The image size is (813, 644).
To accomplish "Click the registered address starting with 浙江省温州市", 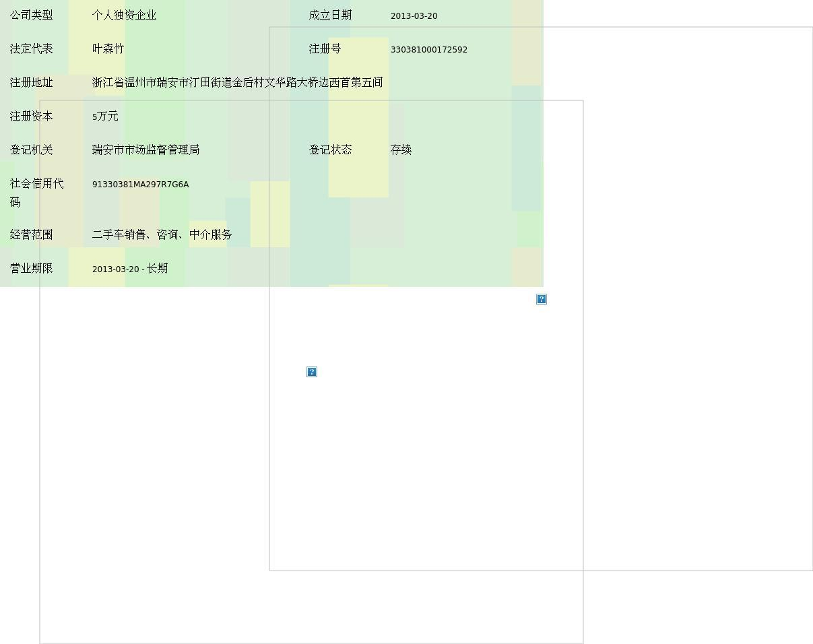I will 237,83.
